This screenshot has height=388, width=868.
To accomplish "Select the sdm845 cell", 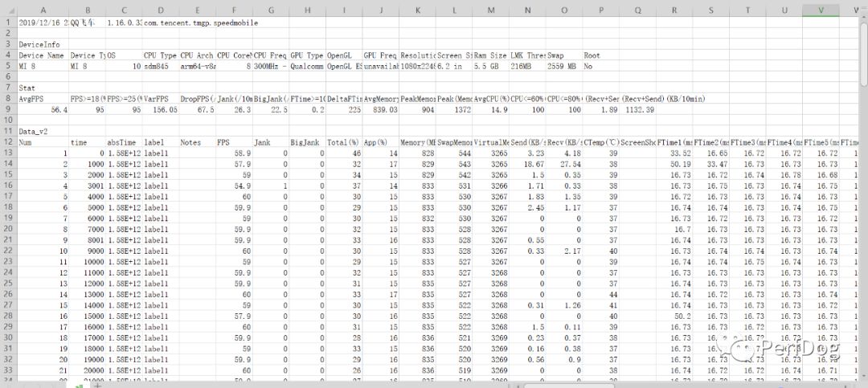I will [161, 66].
